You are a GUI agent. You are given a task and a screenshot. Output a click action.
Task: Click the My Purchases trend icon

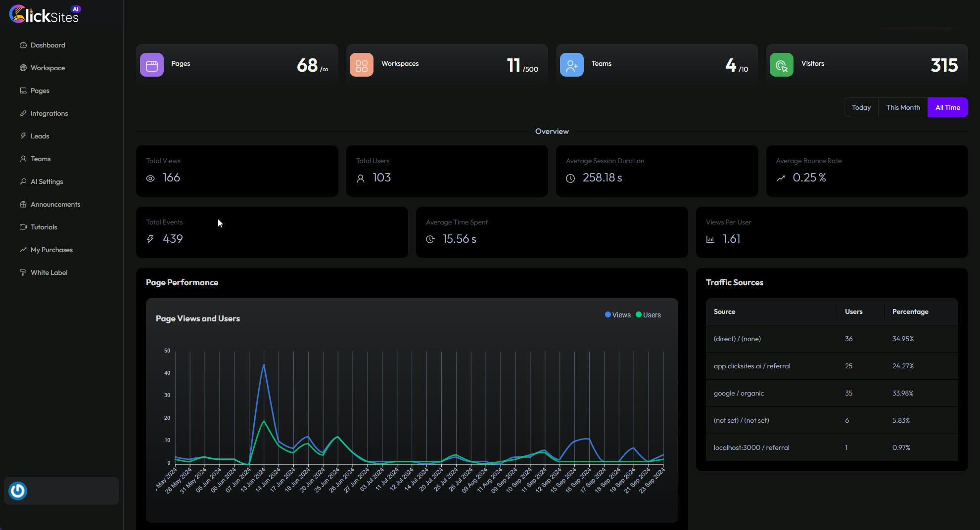(x=23, y=250)
